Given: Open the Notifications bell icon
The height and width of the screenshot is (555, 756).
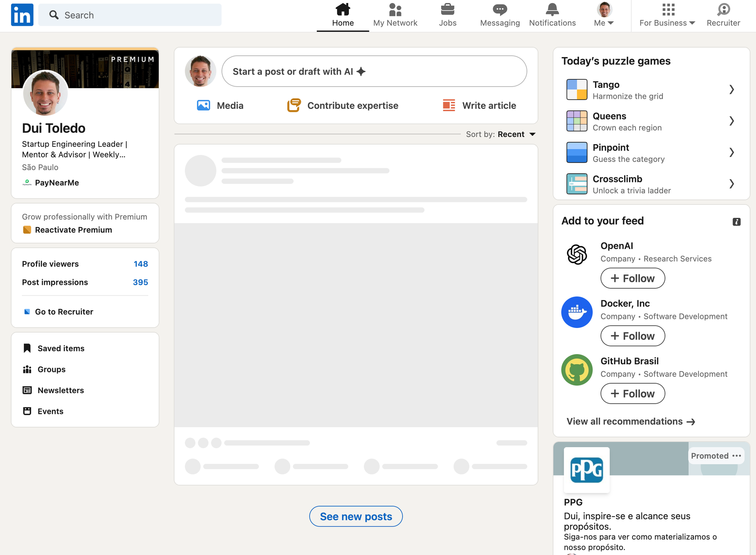Looking at the screenshot, I should [552, 9].
